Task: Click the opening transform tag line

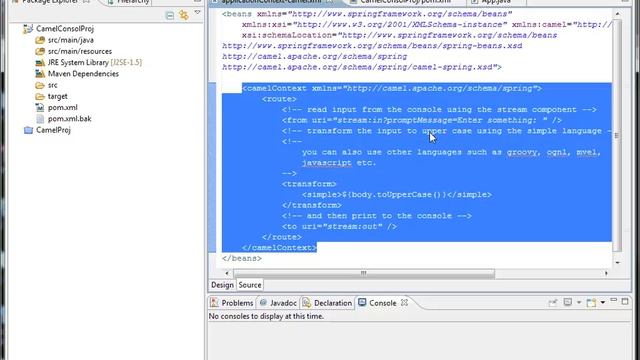Action: click(309, 184)
